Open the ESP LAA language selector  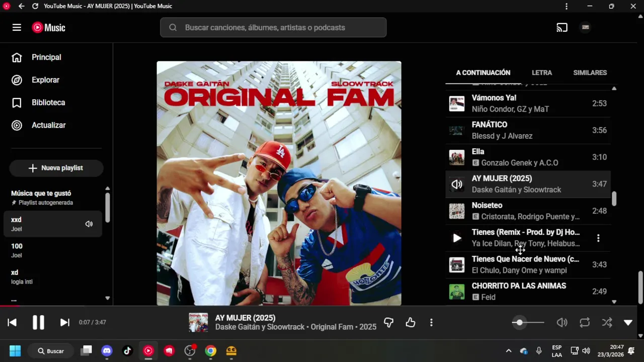click(557, 351)
